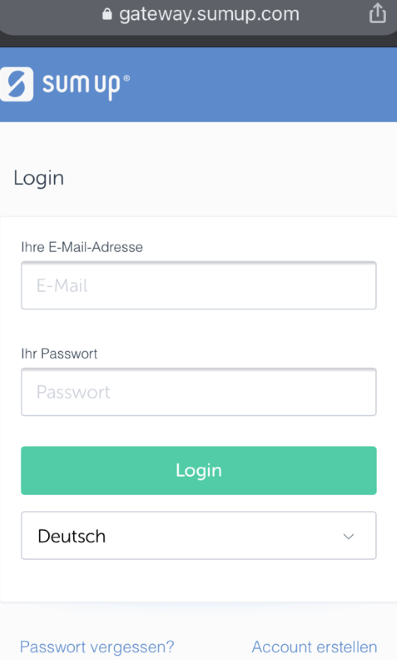Click the padlock security icon

[x=107, y=14]
